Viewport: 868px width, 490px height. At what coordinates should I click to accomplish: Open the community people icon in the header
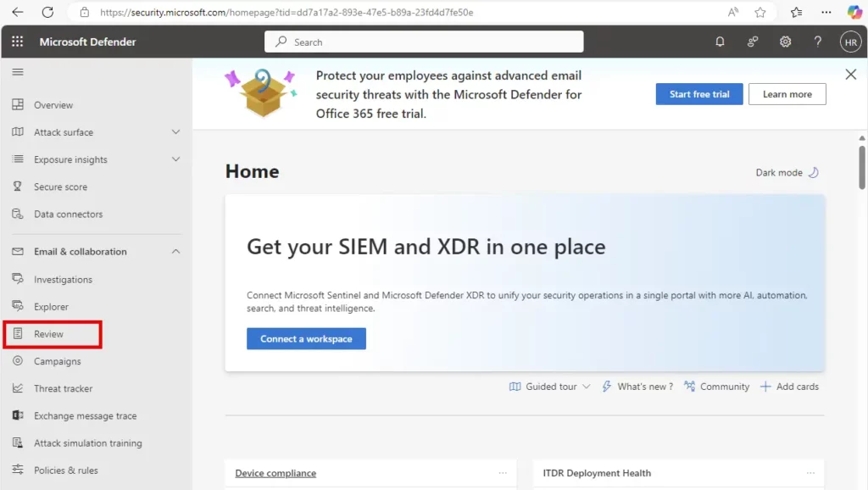[753, 42]
